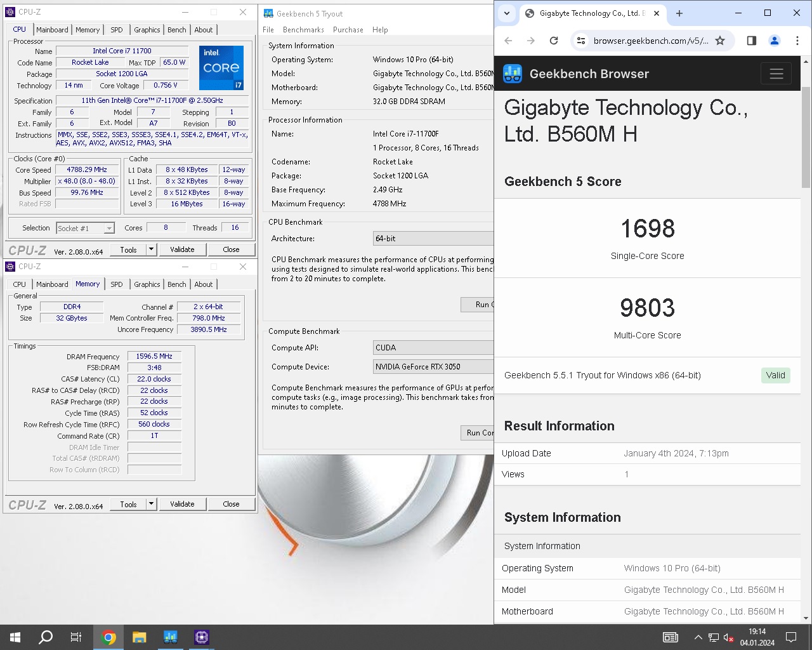Click the Chrome forward arrow
Image resolution: width=812 pixels, height=650 pixels.
pos(531,41)
